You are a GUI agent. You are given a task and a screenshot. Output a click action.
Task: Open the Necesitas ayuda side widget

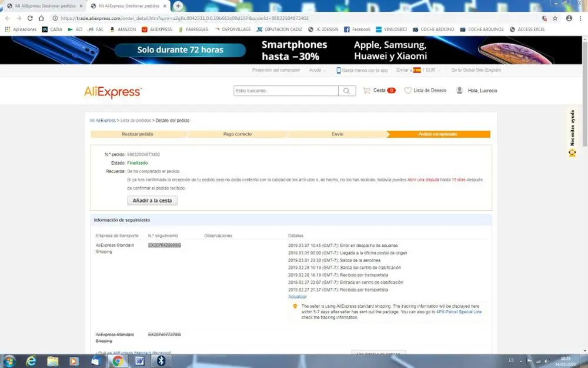pyautogui.click(x=572, y=133)
